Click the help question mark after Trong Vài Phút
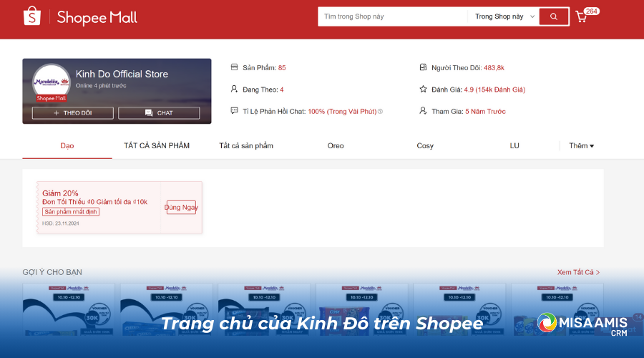This screenshot has height=358, width=644. coord(380,112)
